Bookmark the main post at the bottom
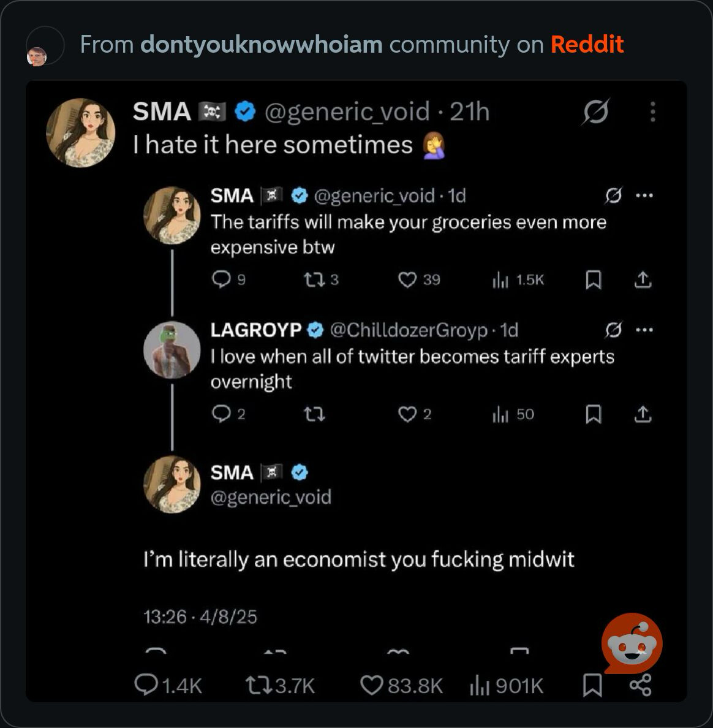 (592, 684)
